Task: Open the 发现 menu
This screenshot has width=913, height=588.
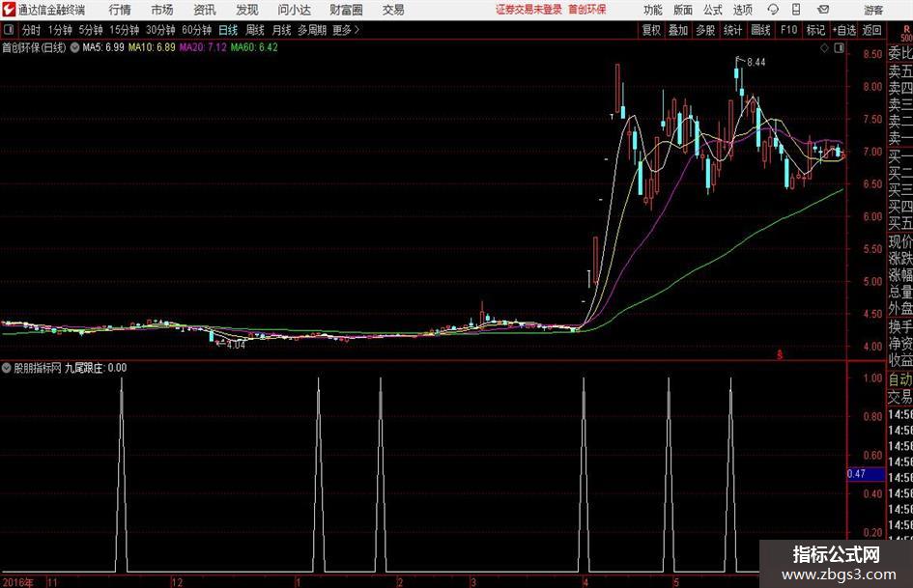Action: tap(247, 10)
